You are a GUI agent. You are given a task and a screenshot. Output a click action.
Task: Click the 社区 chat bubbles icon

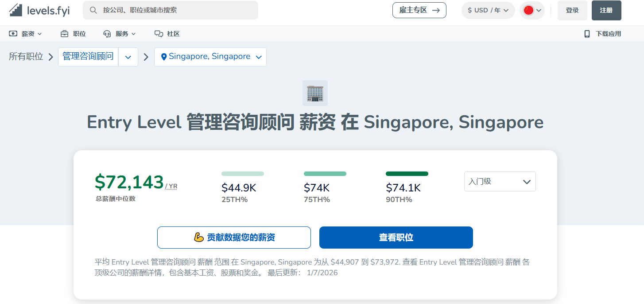(159, 34)
